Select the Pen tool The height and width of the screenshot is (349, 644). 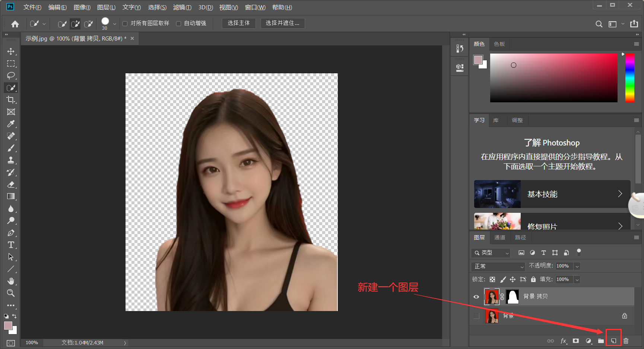tap(11, 233)
